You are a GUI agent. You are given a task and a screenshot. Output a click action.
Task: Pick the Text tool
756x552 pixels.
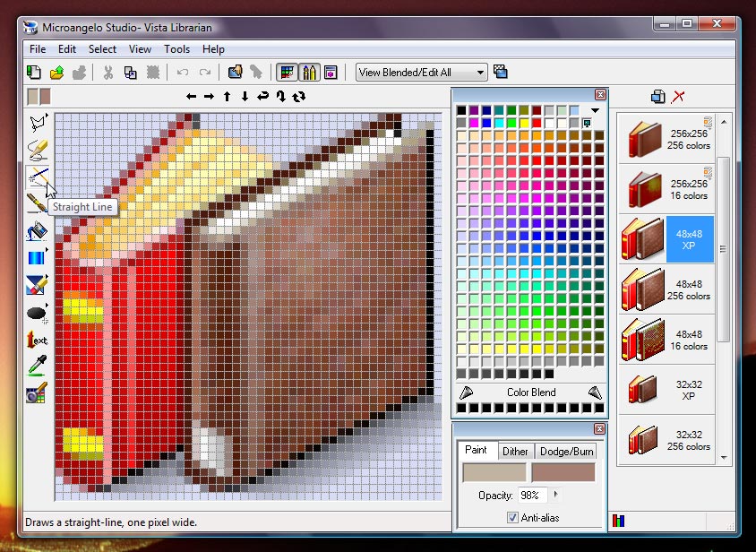click(x=36, y=339)
